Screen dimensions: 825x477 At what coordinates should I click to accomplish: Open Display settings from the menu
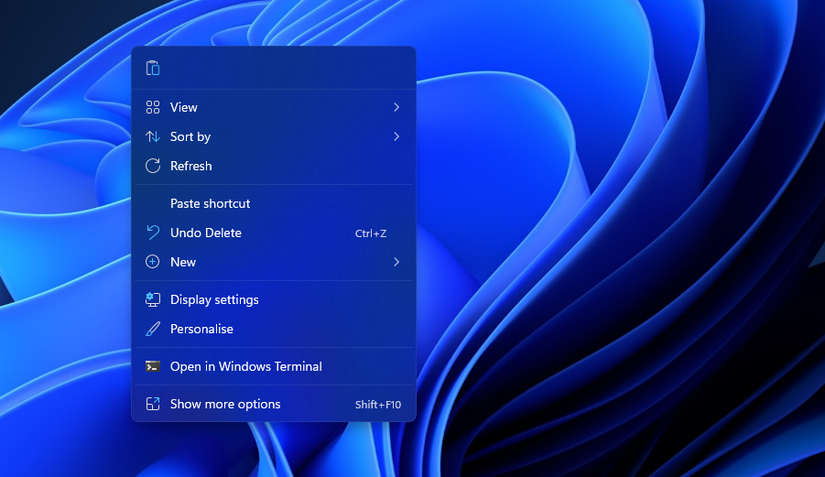pos(274,299)
